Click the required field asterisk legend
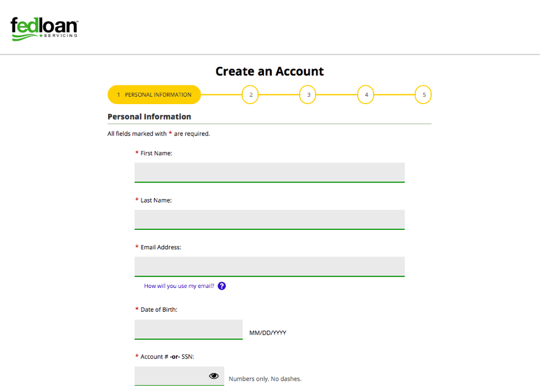Screen dimensions: 554x392 (x=159, y=133)
